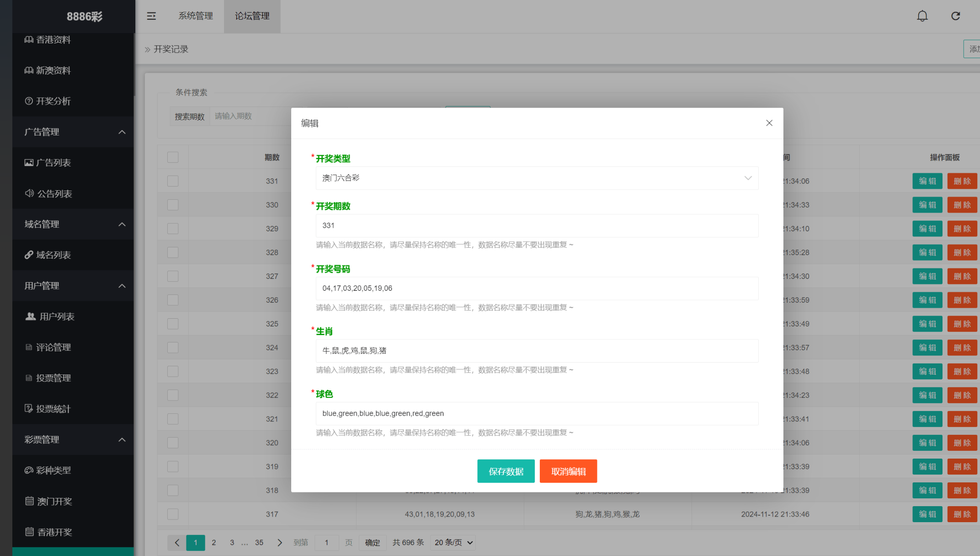Click the 取消编辑 button
Screen dimensions: 980x556
coord(568,471)
